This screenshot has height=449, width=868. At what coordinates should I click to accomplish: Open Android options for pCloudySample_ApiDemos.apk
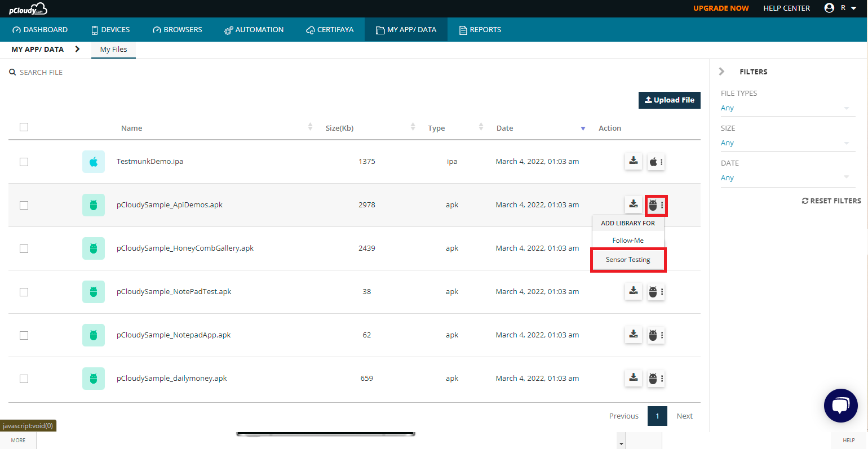[656, 206]
